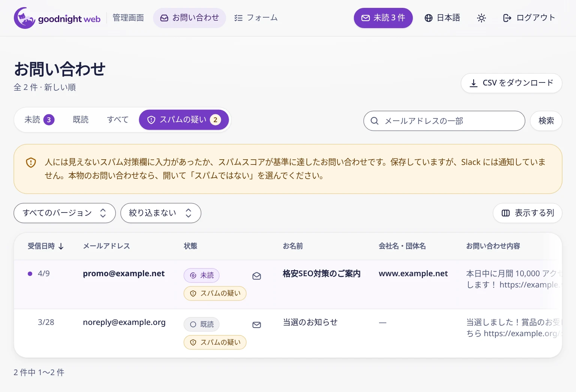This screenshot has height=392, width=576.
Task: Click the 会社名・団体名 column header
Action: tap(402, 246)
